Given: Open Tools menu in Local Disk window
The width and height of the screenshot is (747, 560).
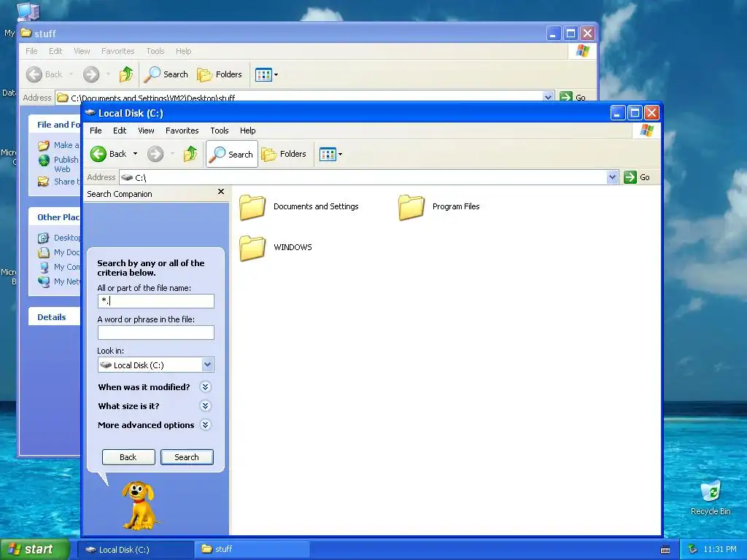Looking at the screenshot, I should [219, 131].
